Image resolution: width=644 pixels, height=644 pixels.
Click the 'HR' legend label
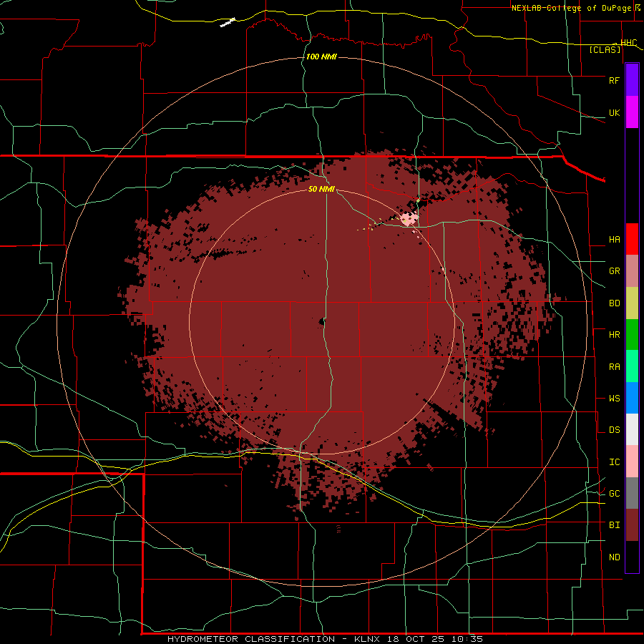(614, 335)
